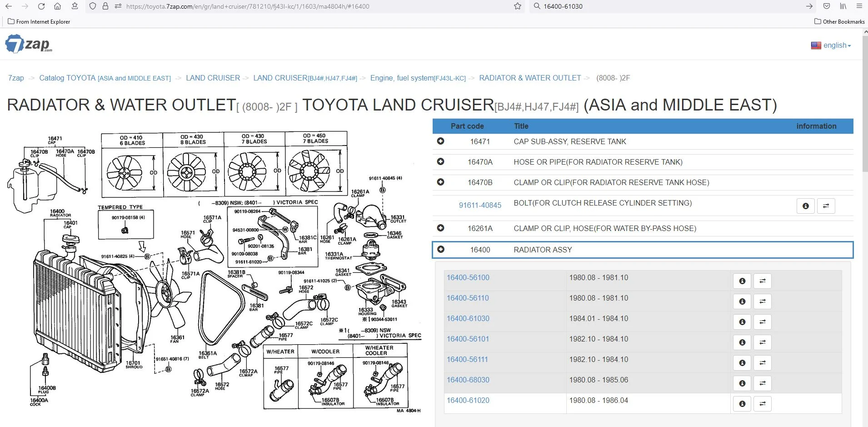This screenshot has width=868, height=427.
Task: Open Catalog TOYOTA breadcrumb
Action: point(105,78)
